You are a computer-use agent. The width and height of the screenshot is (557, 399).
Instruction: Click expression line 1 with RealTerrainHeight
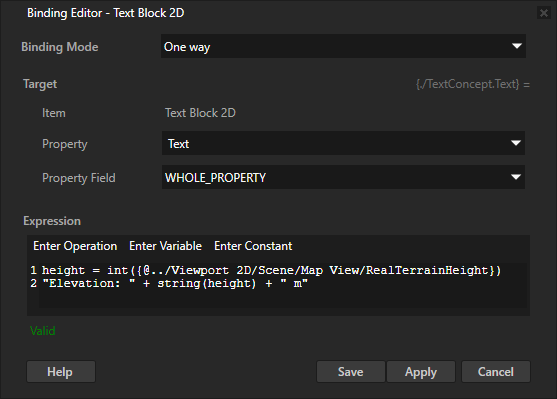click(271, 270)
